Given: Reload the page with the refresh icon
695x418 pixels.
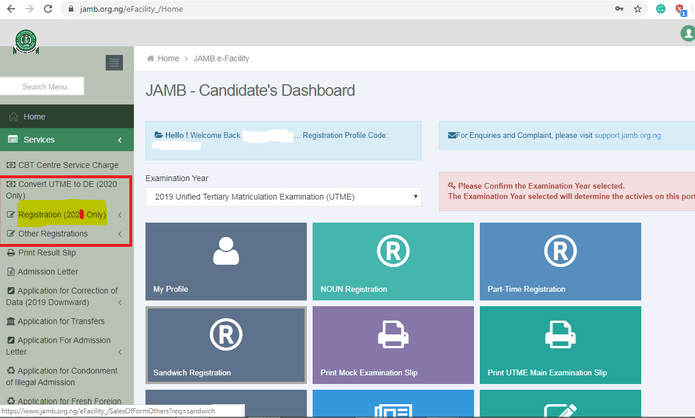Looking at the screenshot, I should click(48, 9).
